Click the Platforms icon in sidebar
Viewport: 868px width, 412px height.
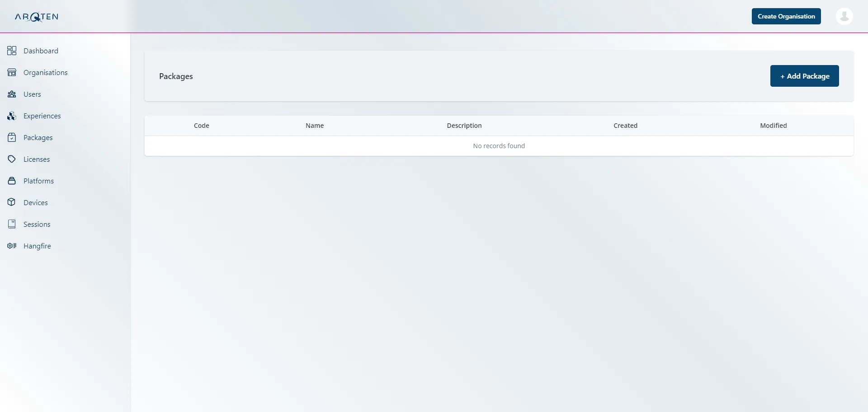pyautogui.click(x=12, y=181)
